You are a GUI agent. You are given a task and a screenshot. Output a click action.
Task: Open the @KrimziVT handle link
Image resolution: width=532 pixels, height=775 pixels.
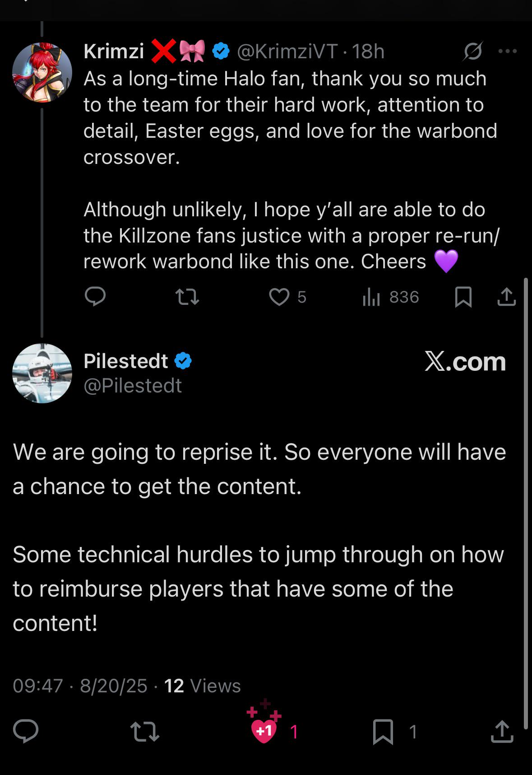coord(287,51)
